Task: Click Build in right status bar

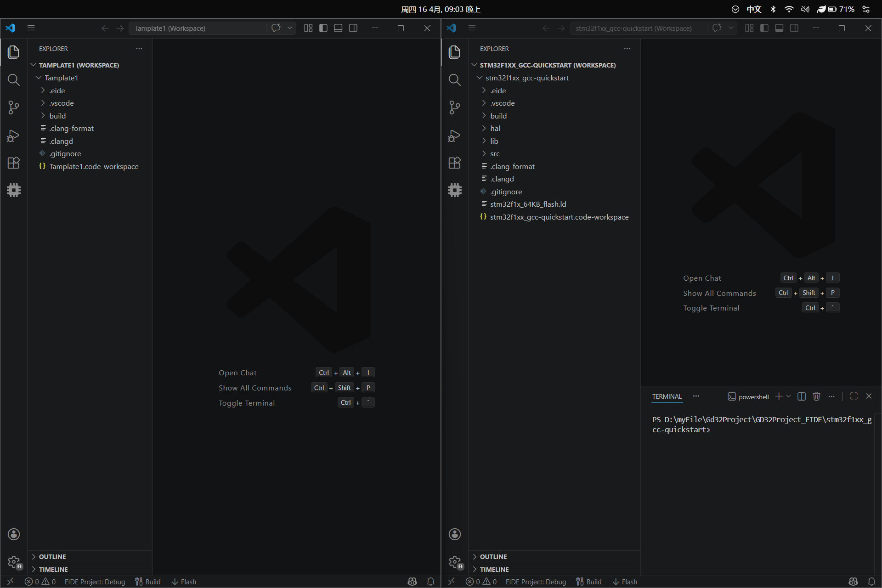Action: pyautogui.click(x=588, y=582)
